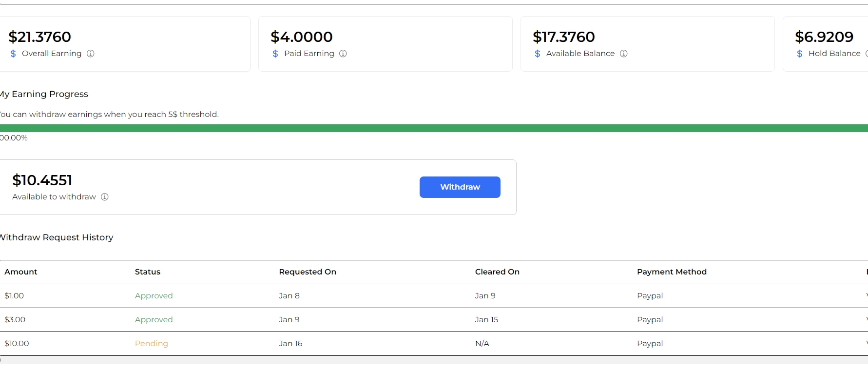Click the Amount column header
The width and height of the screenshot is (868, 371).
coord(21,272)
